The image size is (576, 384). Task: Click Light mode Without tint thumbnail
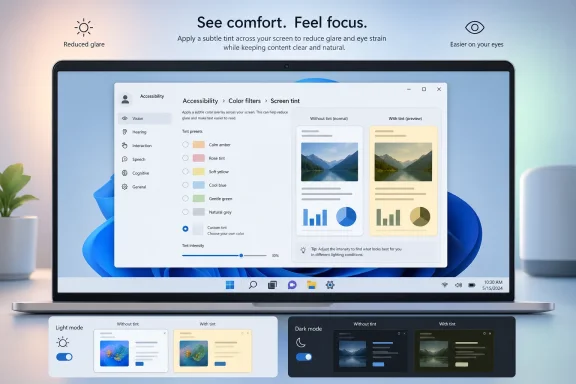pyautogui.click(x=131, y=351)
